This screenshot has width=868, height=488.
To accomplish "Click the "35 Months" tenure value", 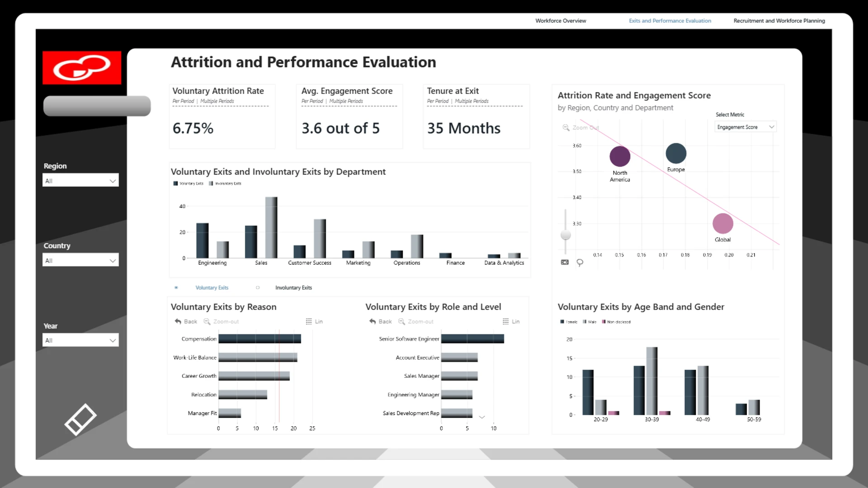I will 464,128.
